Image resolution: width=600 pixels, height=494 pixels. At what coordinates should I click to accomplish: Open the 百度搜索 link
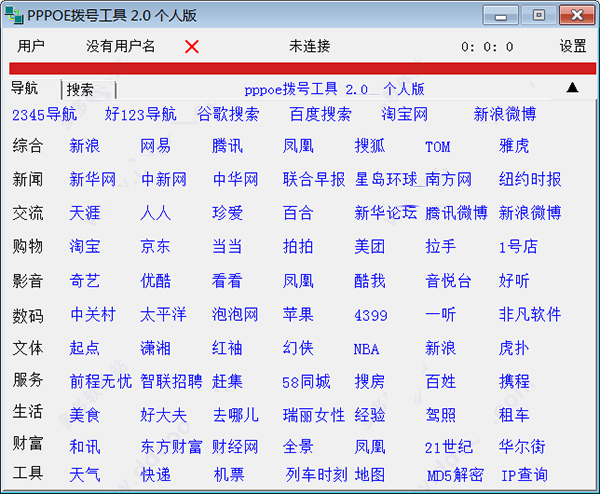(320, 114)
